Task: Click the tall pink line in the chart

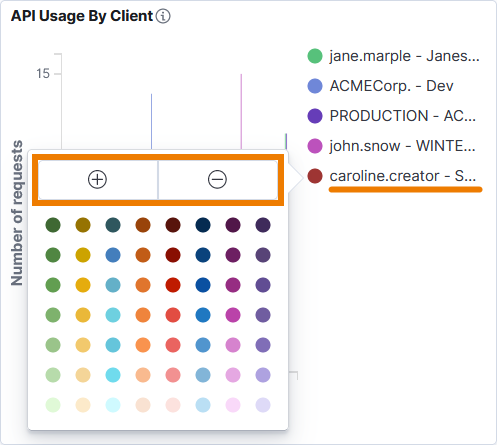Action: point(241,112)
